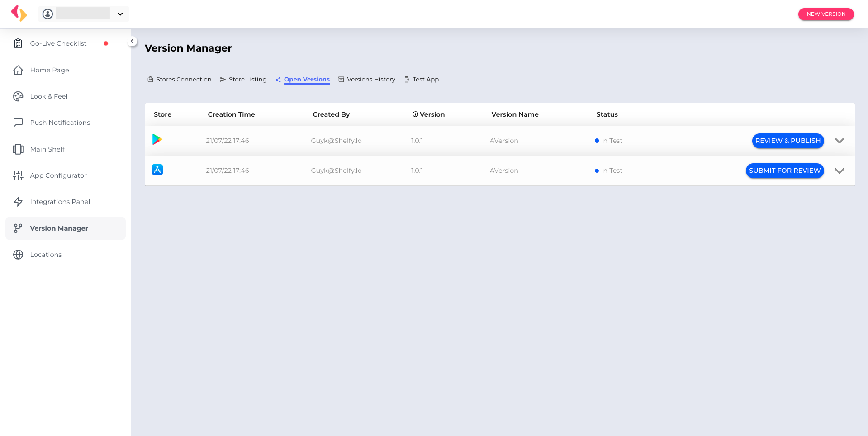This screenshot has height=436, width=868.
Task: Click the Apple App Store icon
Action: (x=157, y=170)
